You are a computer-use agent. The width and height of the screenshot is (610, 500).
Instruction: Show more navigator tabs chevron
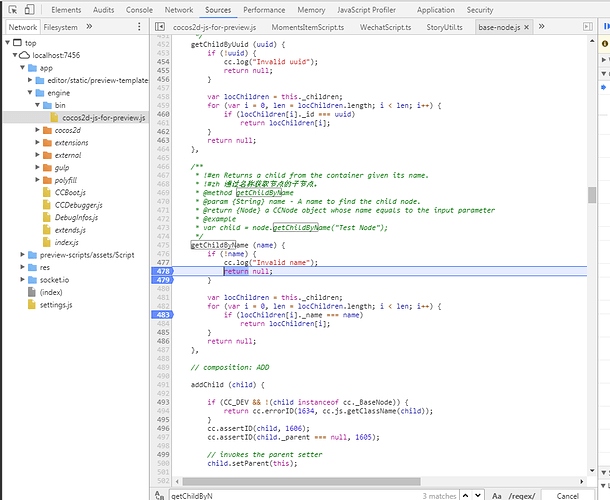(x=88, y=27)
